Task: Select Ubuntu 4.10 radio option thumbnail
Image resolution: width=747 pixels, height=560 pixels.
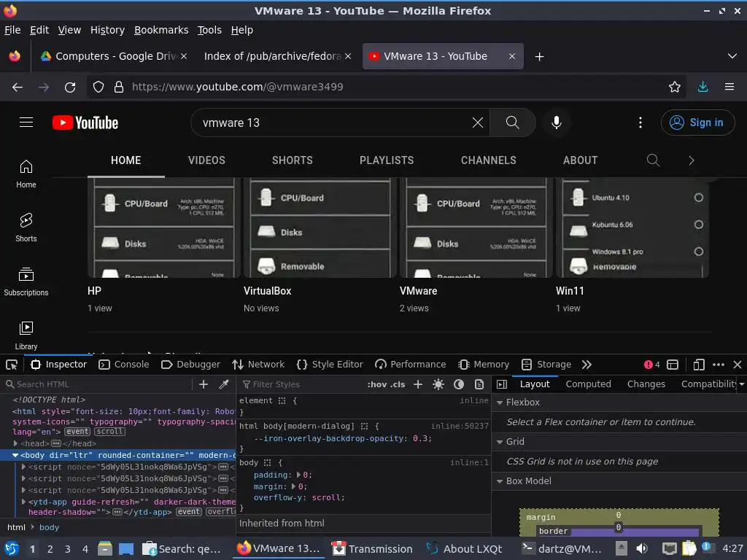Action: pyautogui.click(x=698, y=198)
